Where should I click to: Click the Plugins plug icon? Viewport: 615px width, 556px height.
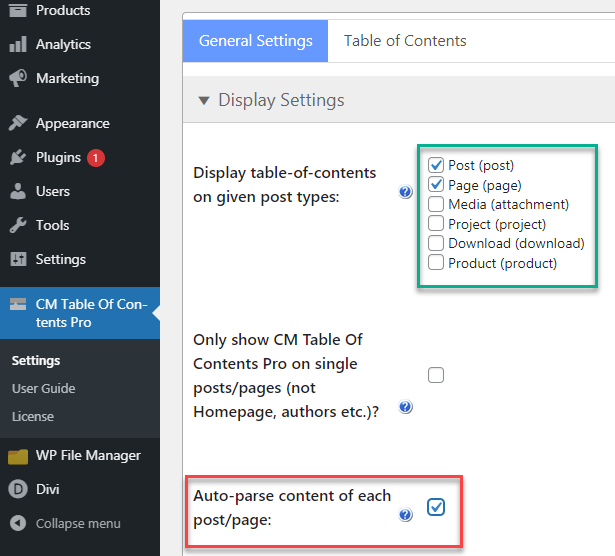[18, 157]
